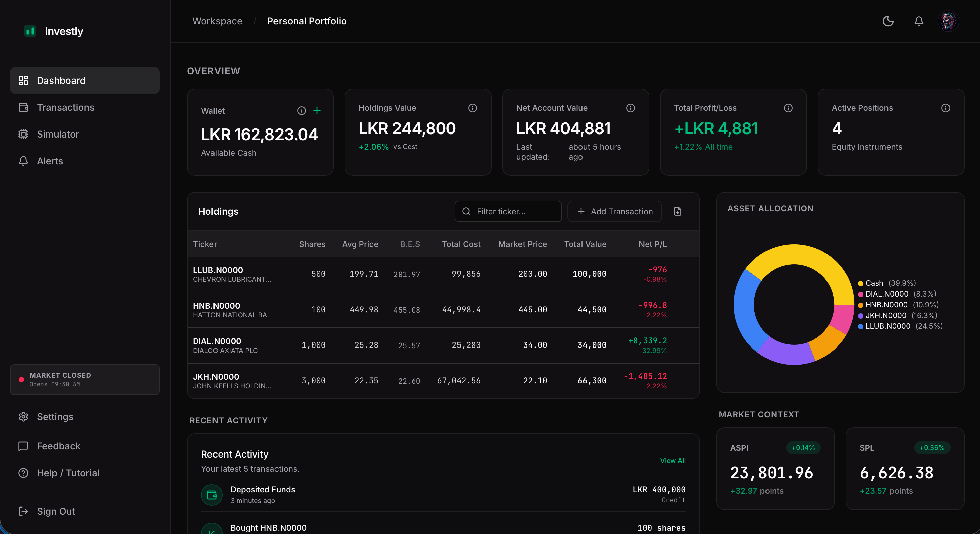Click the Investly logo icon
Screen dimensions: 980x534
(30, 31)
